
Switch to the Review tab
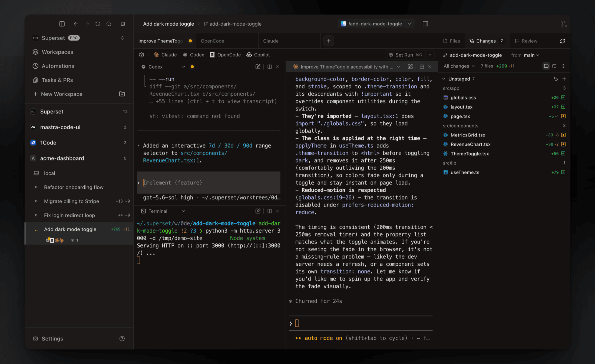coord(526,41)
